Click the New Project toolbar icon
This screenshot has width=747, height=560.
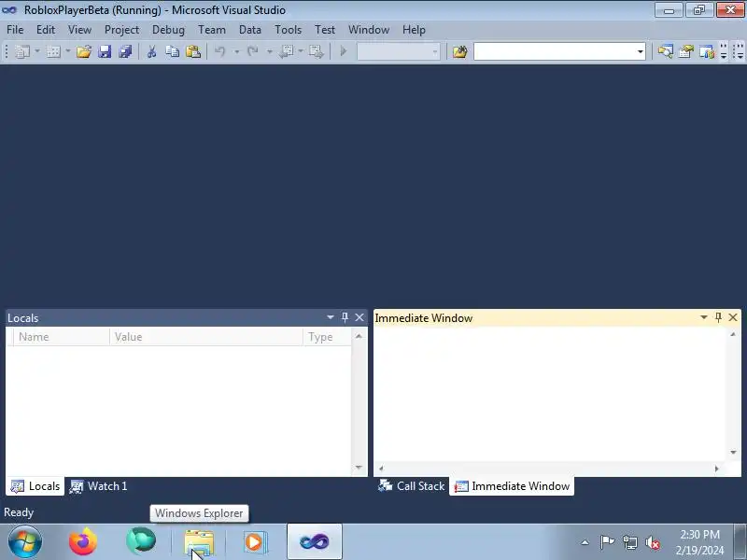(22, 51)
